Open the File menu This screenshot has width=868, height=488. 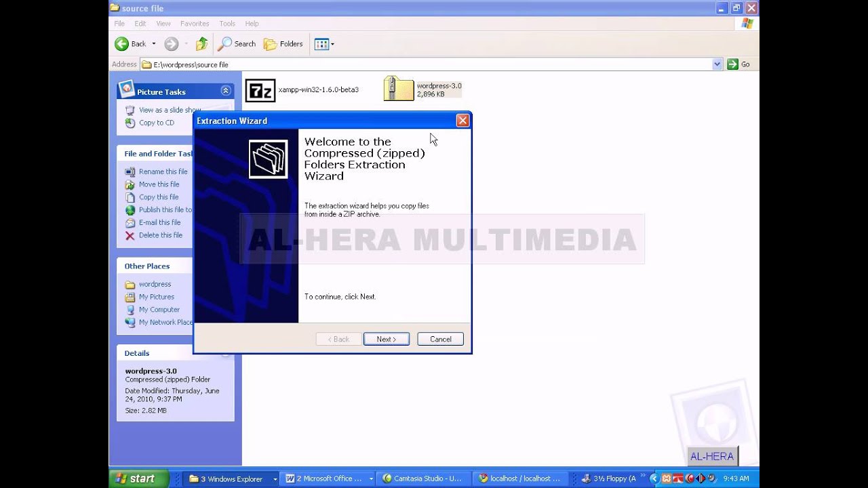coord(119,24)
